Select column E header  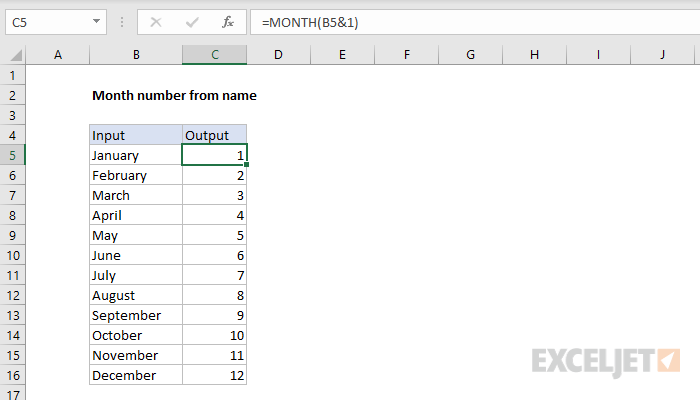click(x=342, y=54)
